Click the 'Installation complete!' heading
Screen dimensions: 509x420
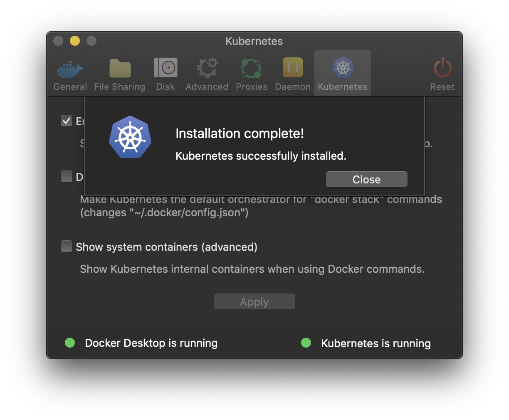(240, 133)
